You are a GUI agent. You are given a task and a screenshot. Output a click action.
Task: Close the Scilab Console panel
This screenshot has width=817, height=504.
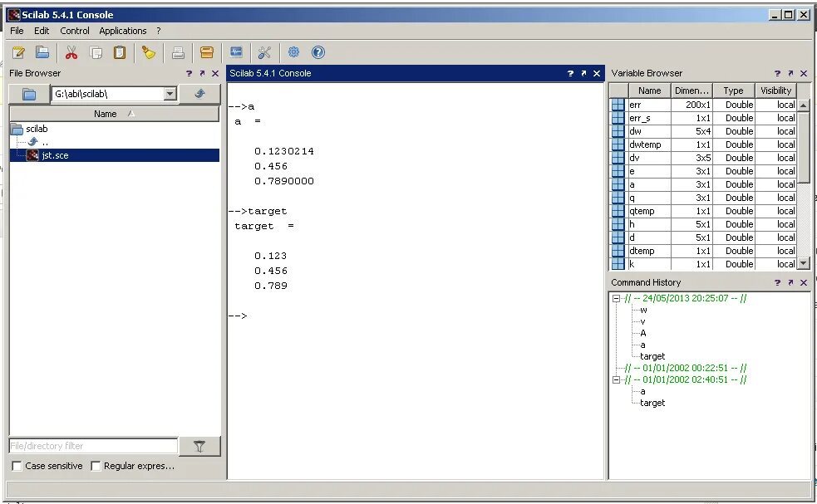[x=597, y=73]
